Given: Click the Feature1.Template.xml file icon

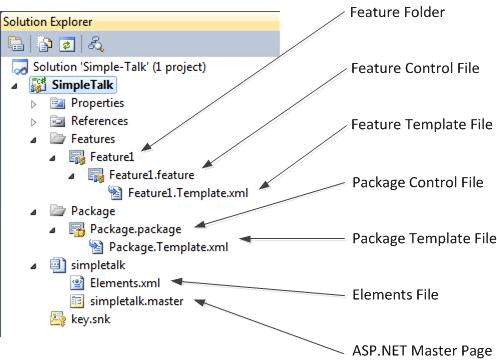Looking at the screenshot, I should point(115,193).
